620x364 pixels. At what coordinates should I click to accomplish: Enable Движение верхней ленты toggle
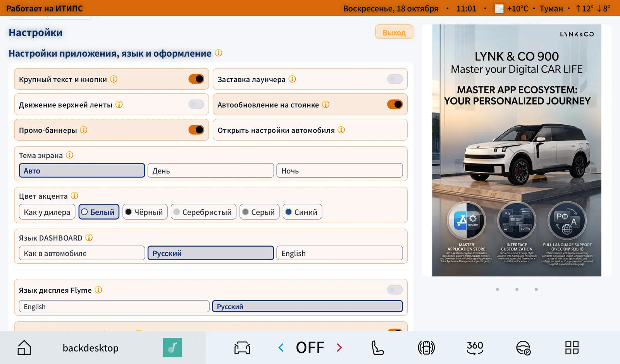(196, 105)
